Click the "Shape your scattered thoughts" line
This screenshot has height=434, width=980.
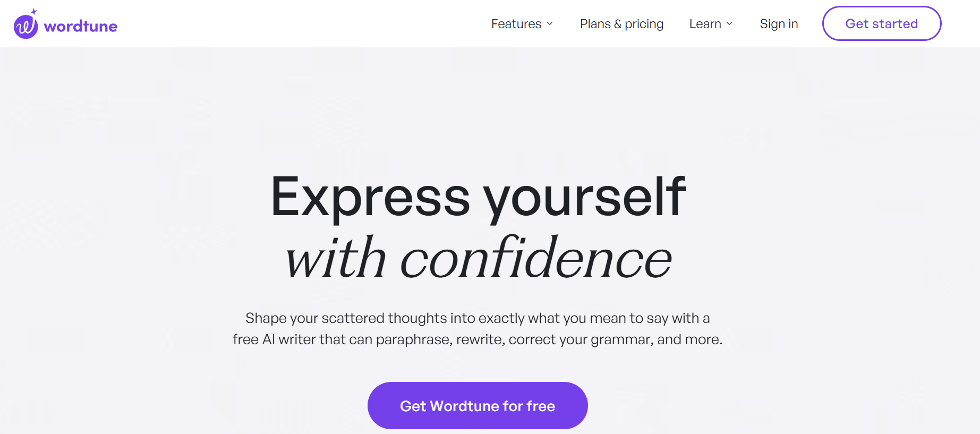pos(478,318)
